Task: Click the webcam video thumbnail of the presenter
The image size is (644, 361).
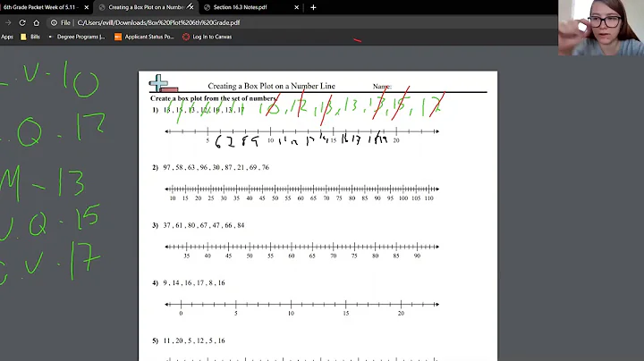Action: click(601, 28)
